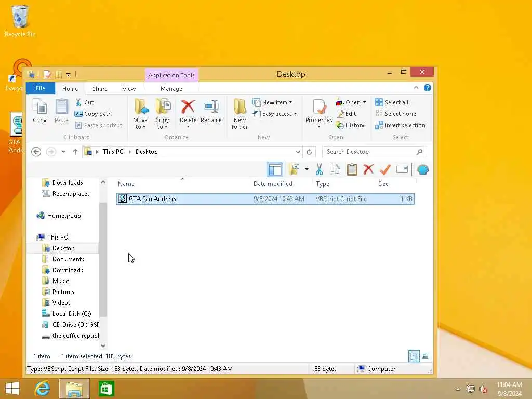532x399 pixels.
Task: Click the Paste ribbon button
Action: tap(61, 111)
